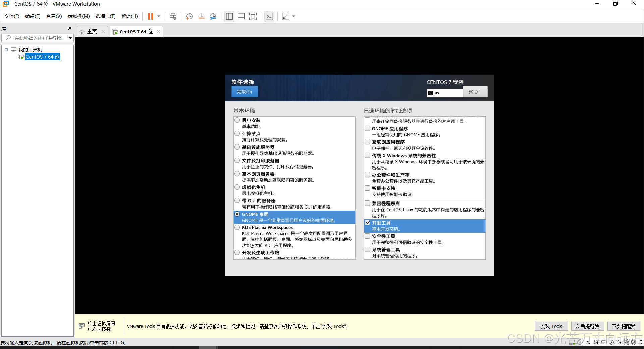Pause the running virtual machine
Screen dimensions: 644x349
click(x=151, y=16)
